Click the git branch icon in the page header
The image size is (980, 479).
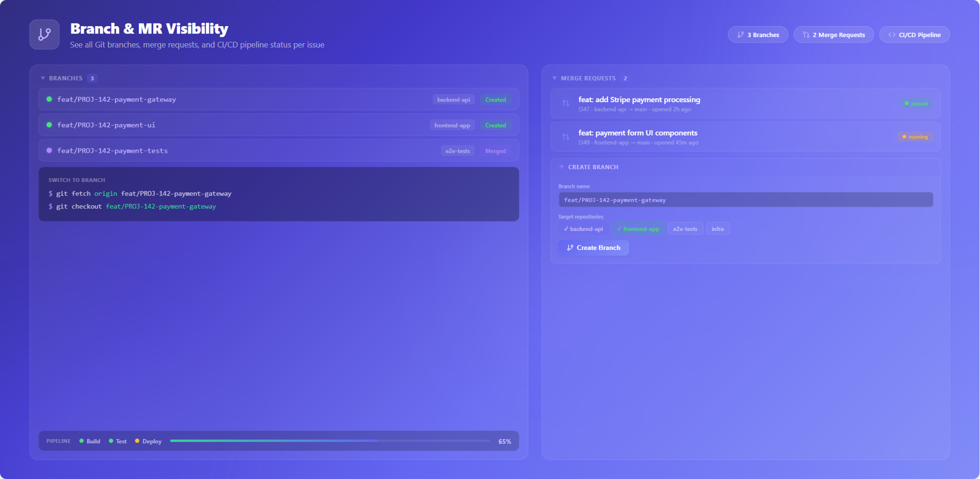tap(44, 34)
